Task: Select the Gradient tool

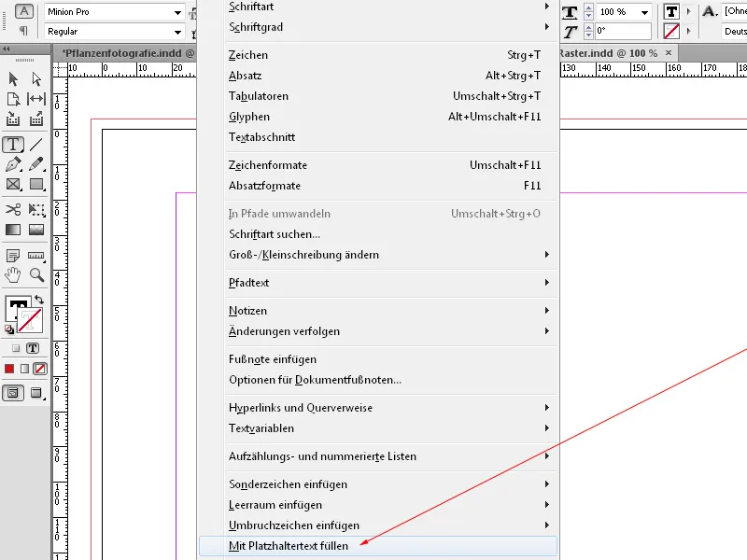Action: click(12, 229)
